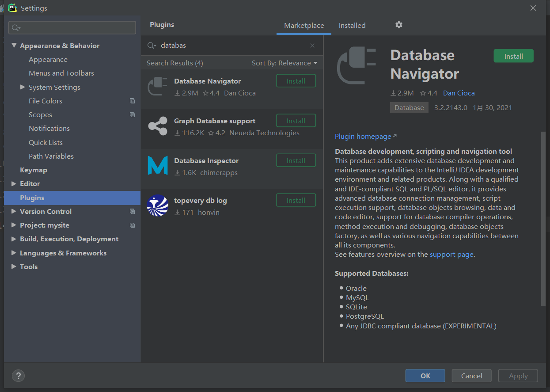Image resolution: width=550 pixels, height=392 pixels.
Task: Select Graph Database support share icon
Action: pyautogui.click(x=158, y=126)
